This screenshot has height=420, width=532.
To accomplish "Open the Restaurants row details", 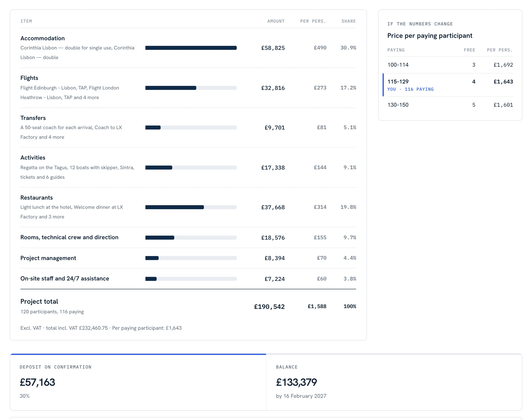I will point(188,207).
